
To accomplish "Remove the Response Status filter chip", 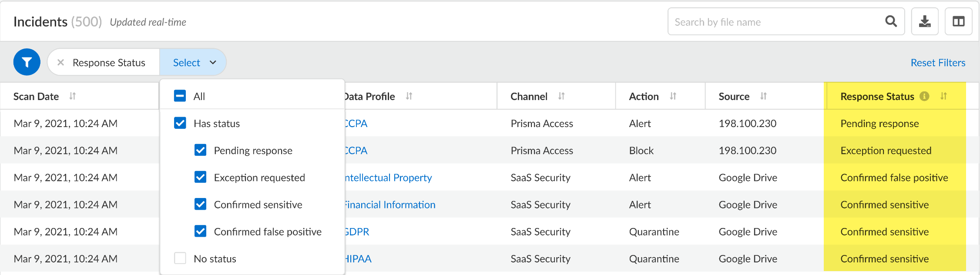I will (x=61, y=63).
